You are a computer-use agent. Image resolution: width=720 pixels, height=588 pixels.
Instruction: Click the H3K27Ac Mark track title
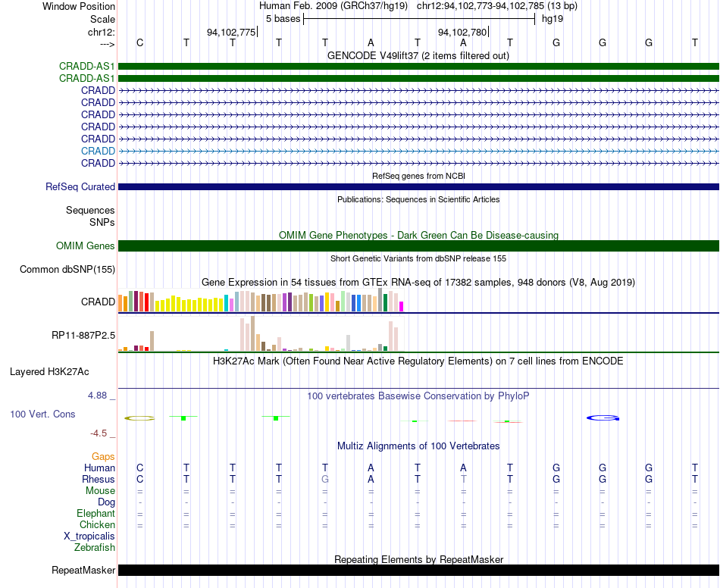click(418, 361)
